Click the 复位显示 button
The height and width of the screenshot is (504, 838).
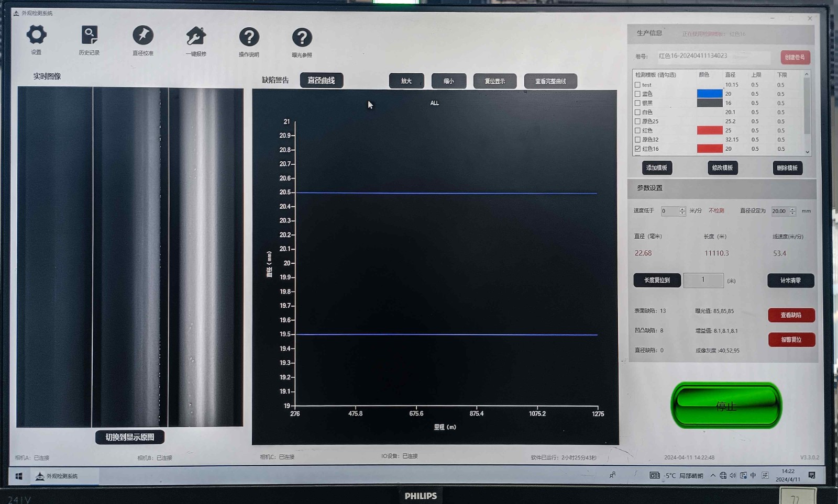click(495, 81)
